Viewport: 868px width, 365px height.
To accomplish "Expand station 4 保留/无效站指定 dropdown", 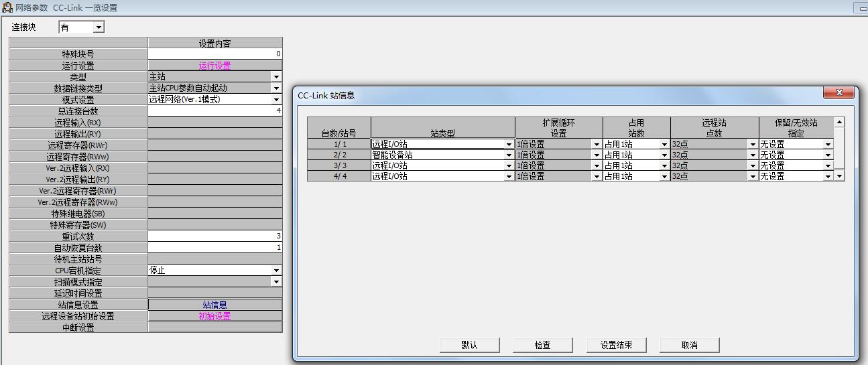I will 828,177.
